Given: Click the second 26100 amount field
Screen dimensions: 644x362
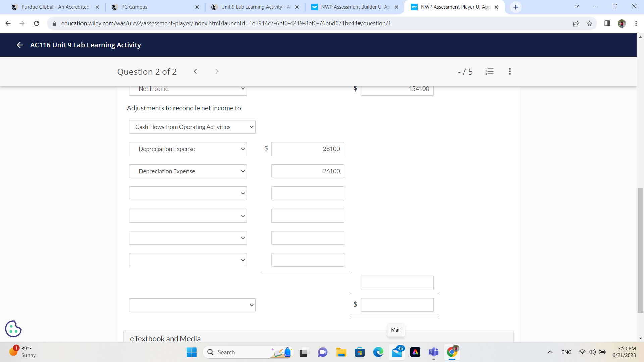Looking at the screenshot, I should 308,171.
